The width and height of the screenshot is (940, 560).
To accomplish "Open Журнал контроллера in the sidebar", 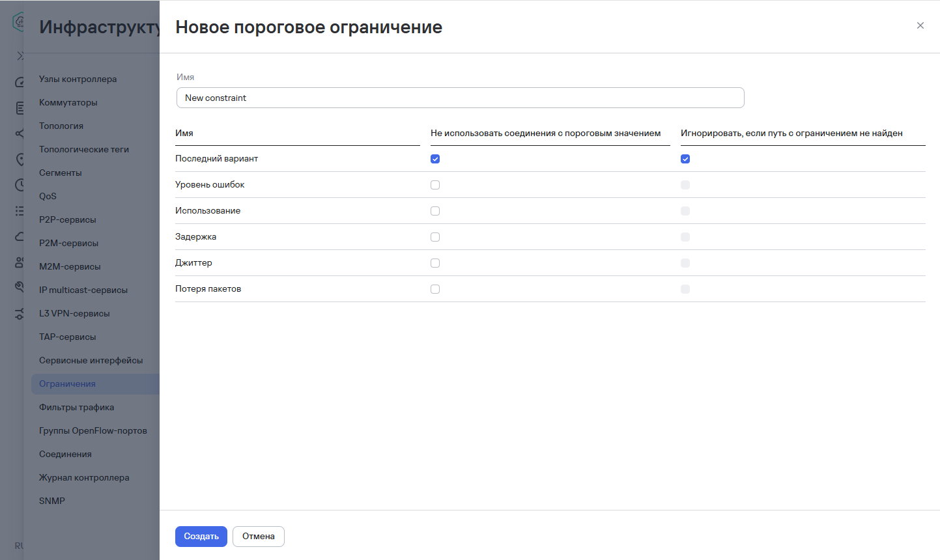I will (x=84, y=477).
